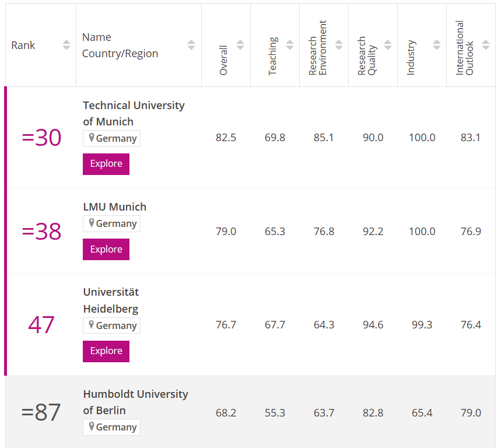Click Germany tag under Humboldt University
This screenshot has height=448, width=498.
(x=112, y=428)
